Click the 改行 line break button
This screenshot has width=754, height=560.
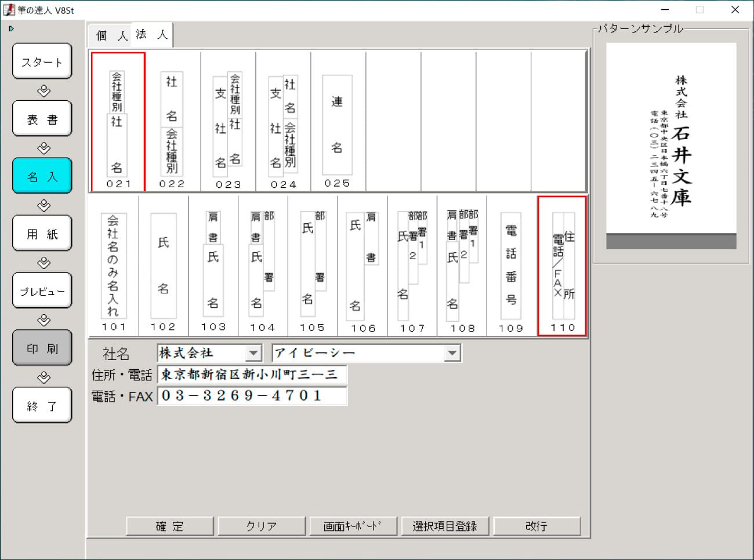[536, 526]
